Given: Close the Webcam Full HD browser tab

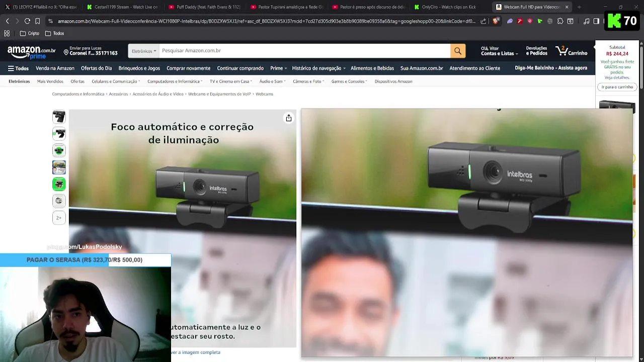Looking at the screenshot, I should (x=567, y=7).
